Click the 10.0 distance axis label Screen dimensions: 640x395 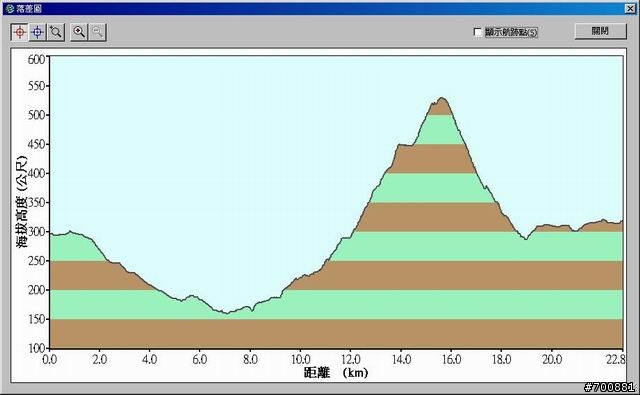[300, 359]
